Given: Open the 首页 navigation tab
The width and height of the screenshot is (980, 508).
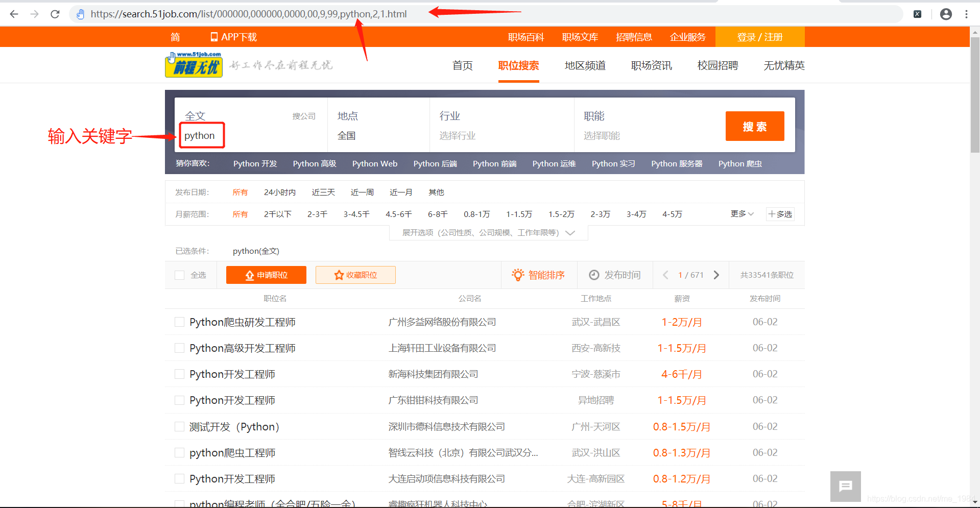Looking at the screenshot, I should 463,65.
